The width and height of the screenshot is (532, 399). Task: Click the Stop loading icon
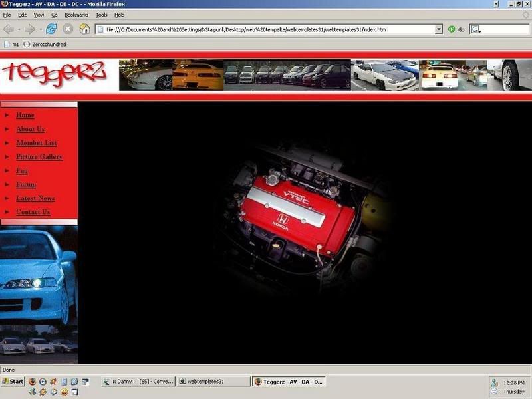(x=68, y=29)
